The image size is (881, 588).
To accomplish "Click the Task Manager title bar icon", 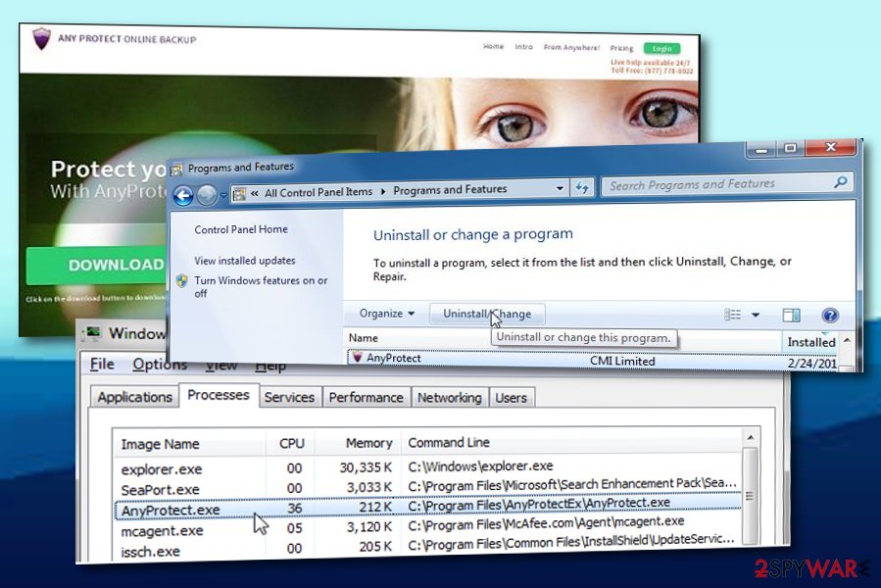I will [x=91, y=333].
